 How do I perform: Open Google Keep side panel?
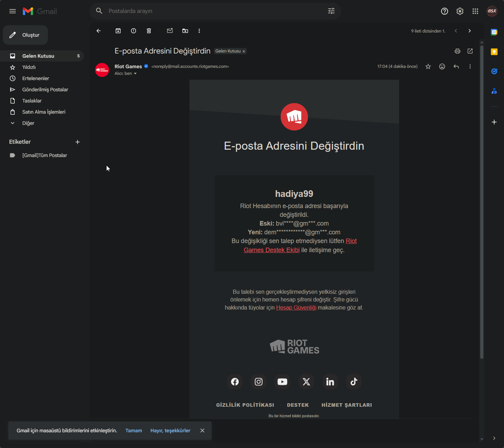tap(494, 52)
